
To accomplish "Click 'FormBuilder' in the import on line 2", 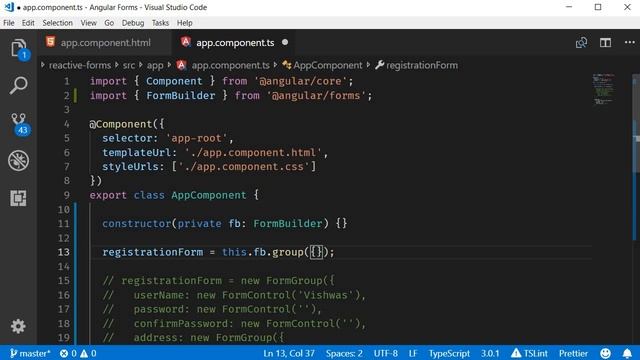I will pos(180,96).
